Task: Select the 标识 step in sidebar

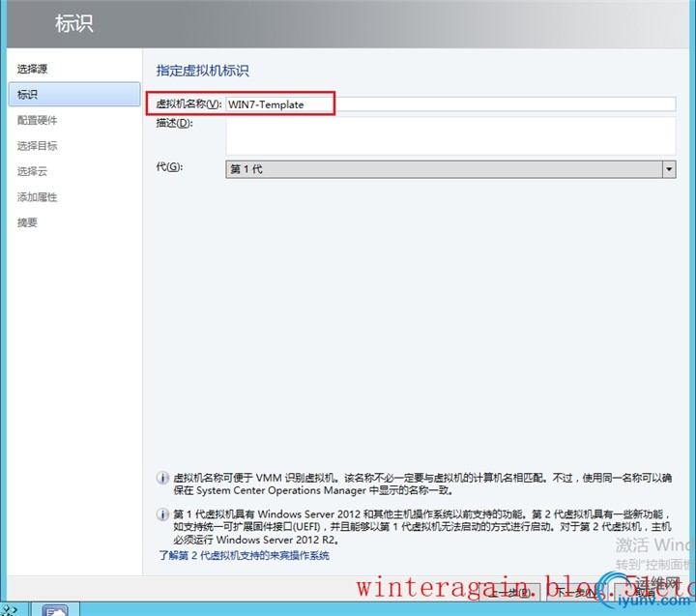Action: pyautogui.click(x=74, y=94)
